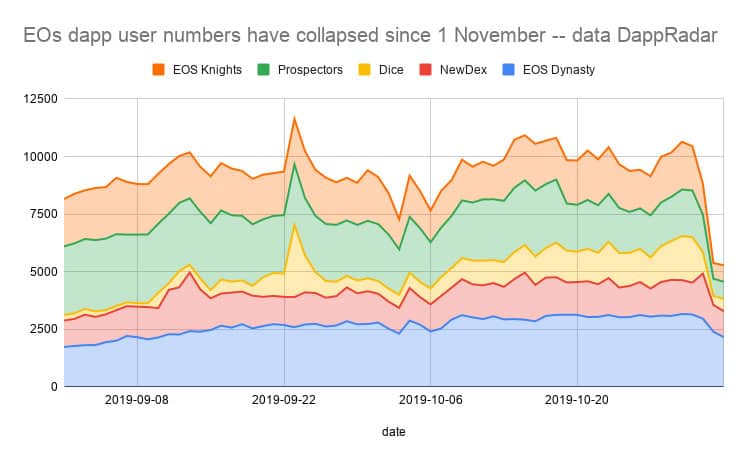Click the blue EOS Dynasty legend swatch
Screen dimensions: 747x462
(x=508, y=70)
